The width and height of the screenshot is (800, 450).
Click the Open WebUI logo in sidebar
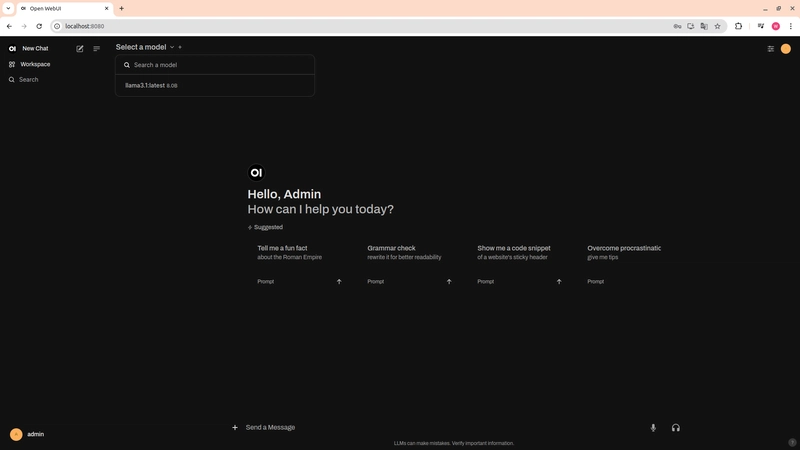point(12,48)
